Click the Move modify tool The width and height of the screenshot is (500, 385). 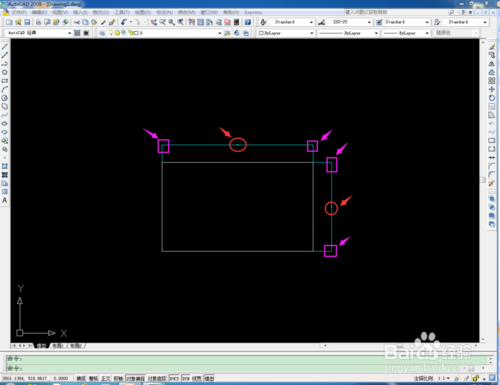pos(492,89)
